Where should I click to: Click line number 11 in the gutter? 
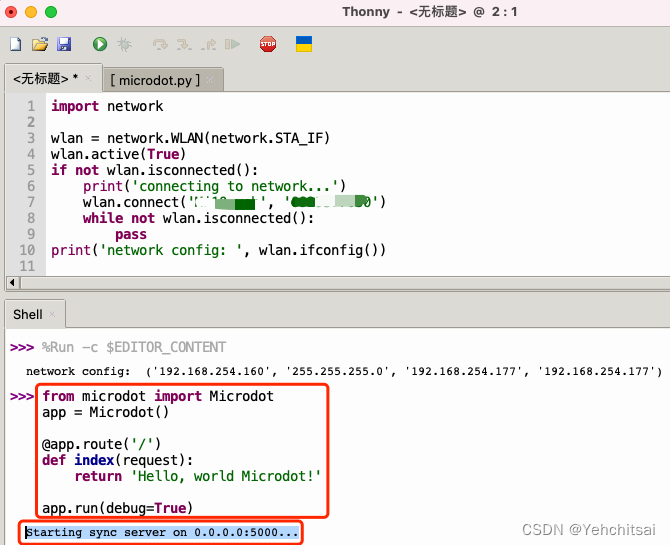pyautogui.click(x=27, y=266)
